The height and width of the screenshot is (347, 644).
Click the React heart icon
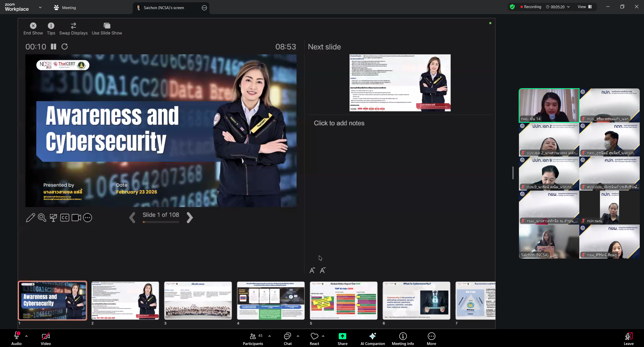(x=314, y=336)
